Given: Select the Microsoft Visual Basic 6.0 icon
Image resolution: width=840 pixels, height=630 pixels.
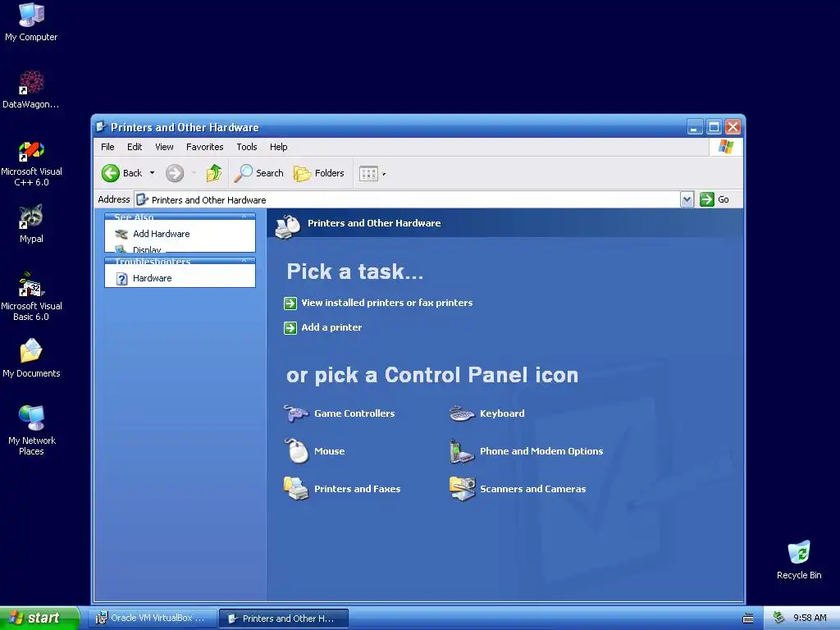Looking at the screenshot, I should click(x=31, y=296).
